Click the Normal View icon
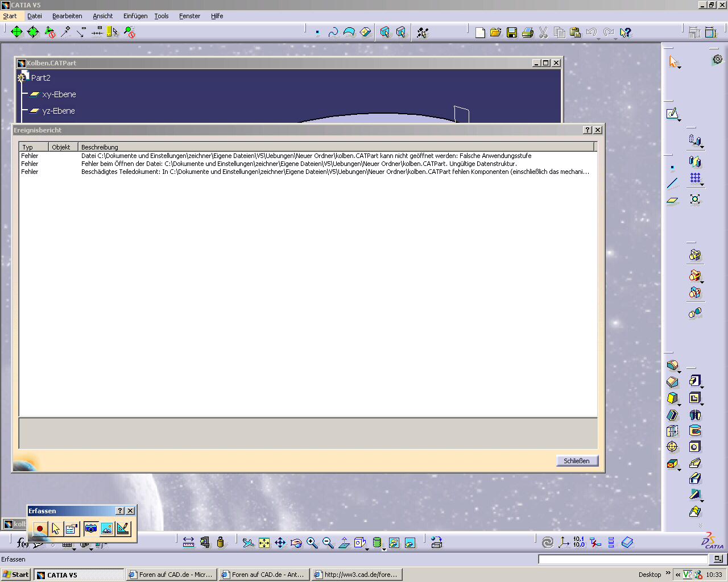Viewport: 728px width, 582px height. pos(344,543)
